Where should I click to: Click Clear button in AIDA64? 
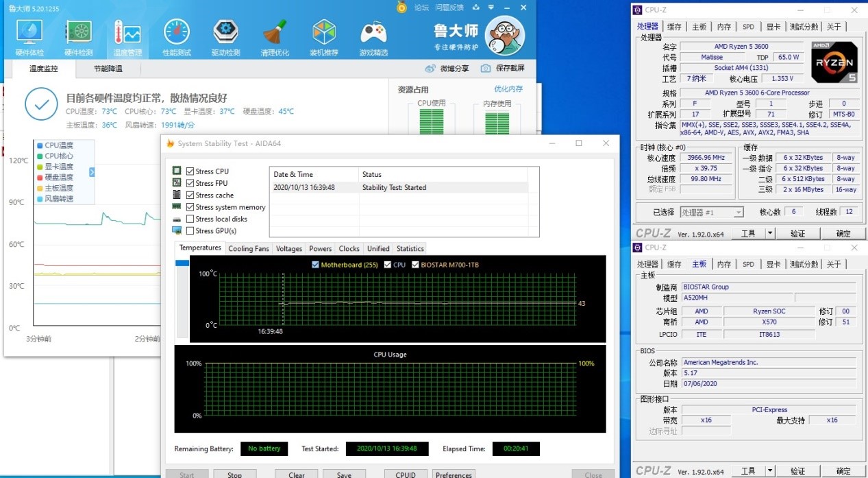point(297,475)
